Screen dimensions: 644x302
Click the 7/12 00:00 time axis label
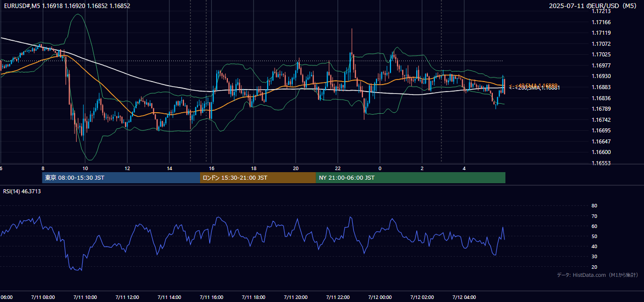[x=380, y=297]
